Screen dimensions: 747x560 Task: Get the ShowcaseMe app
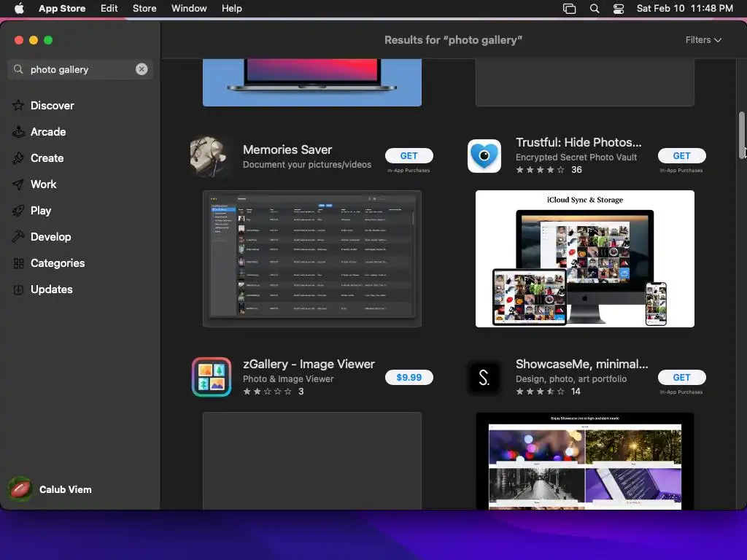(x=682, y=377)
